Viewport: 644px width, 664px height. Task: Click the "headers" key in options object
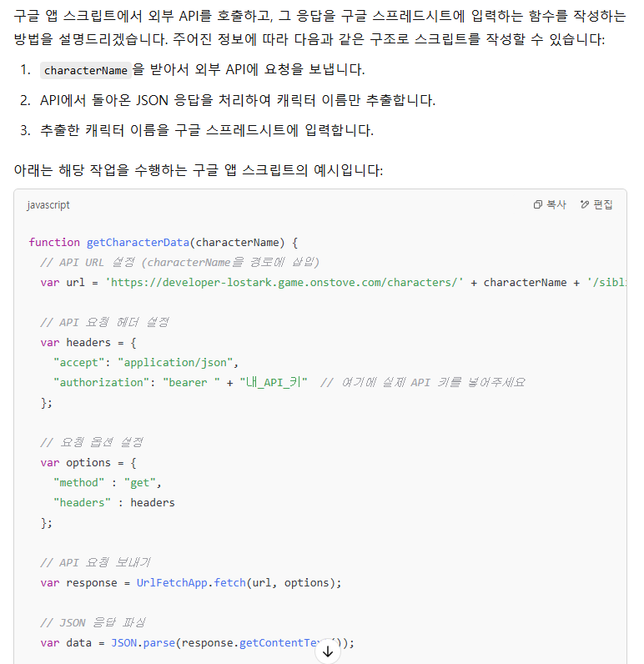click(x=82, y=503)
